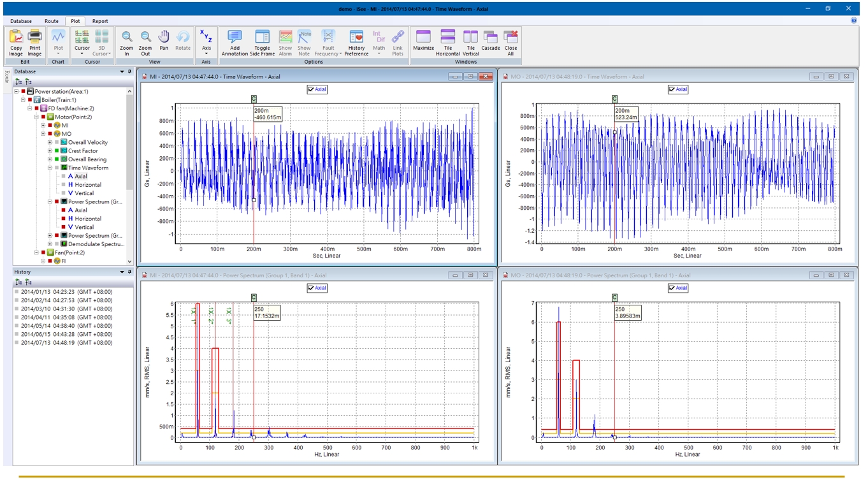Toggle Axial checkbox in MO Power Spectrum plot
868x482 pixels.
[x=672, y=288]
